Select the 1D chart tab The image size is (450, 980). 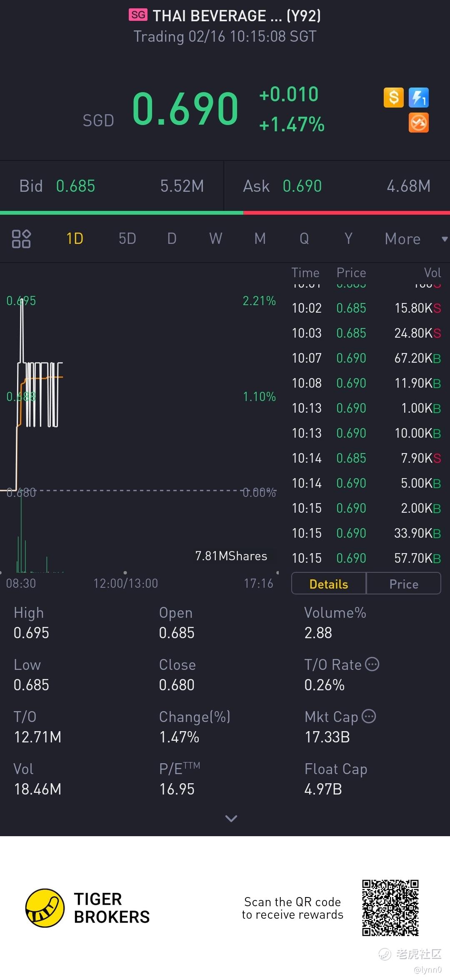(x=75, y=239)
